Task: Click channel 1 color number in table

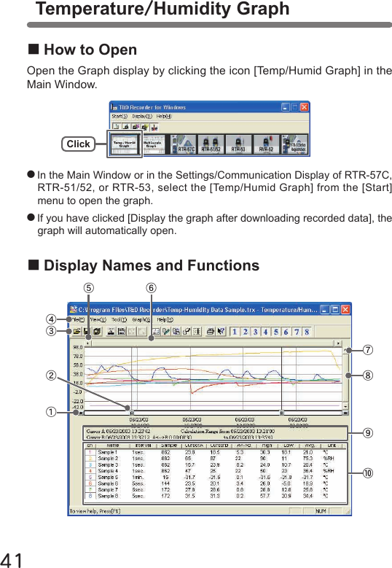Action: coord(90,452)
